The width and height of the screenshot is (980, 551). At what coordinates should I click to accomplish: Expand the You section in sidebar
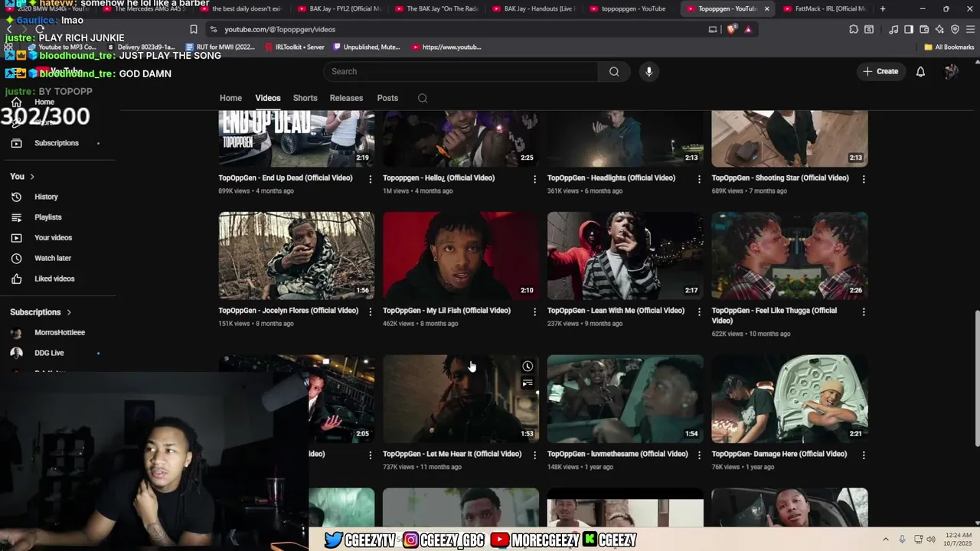pyautogui.click(x=22, y=177)
